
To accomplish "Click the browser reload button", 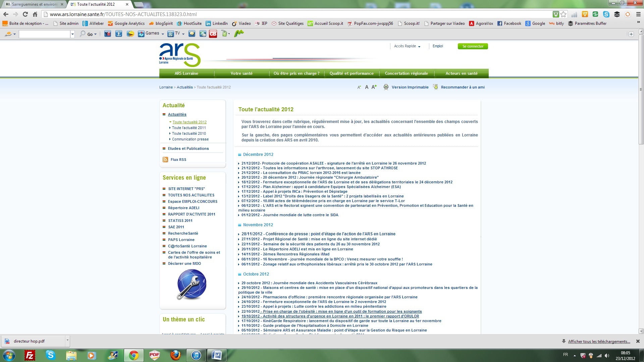I will [25, 14].
